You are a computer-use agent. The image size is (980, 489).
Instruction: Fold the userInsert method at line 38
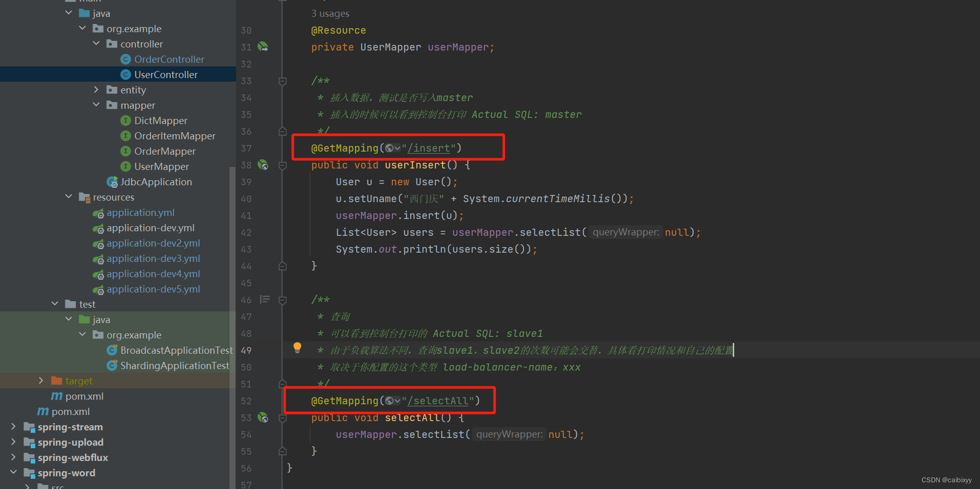[x=283, y=165]
